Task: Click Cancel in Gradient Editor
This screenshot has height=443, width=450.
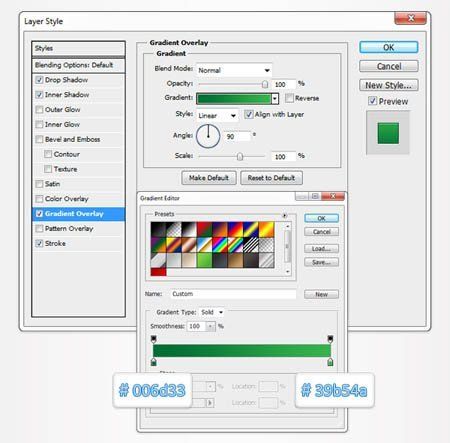Action: point(321,232)
